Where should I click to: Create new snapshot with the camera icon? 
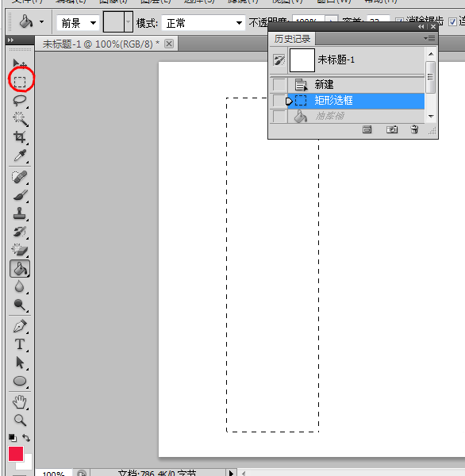point(392,129)
